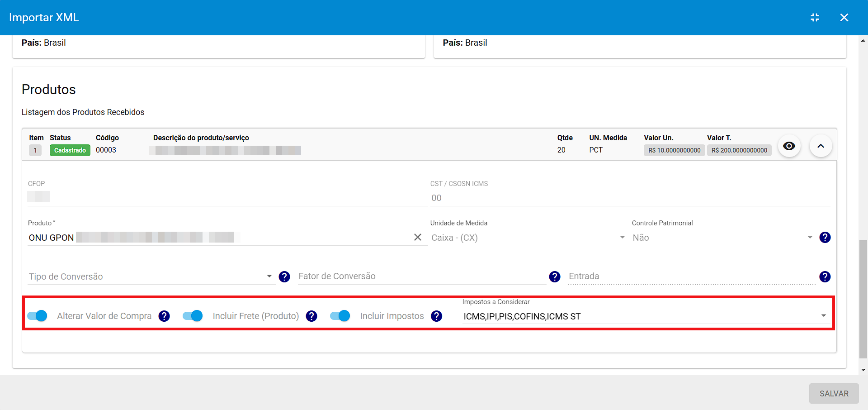Open help icon beside Tipo de Conversão

pos(284,277)
